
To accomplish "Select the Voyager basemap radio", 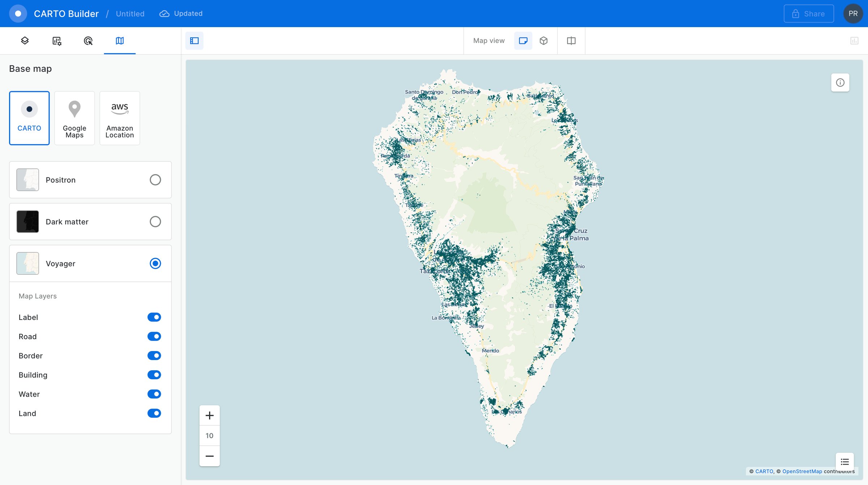I will (x=156, y=263).
